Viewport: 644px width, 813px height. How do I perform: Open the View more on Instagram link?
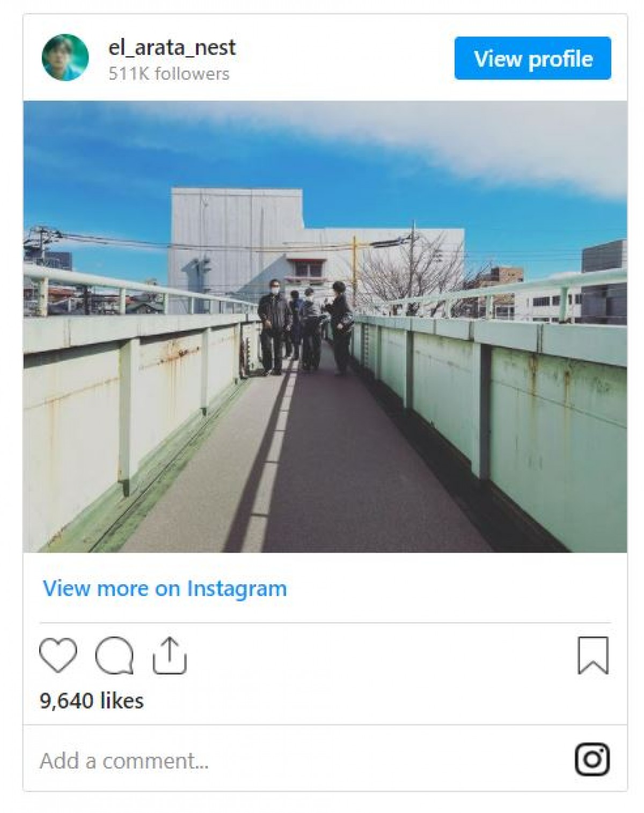(165, 589)
